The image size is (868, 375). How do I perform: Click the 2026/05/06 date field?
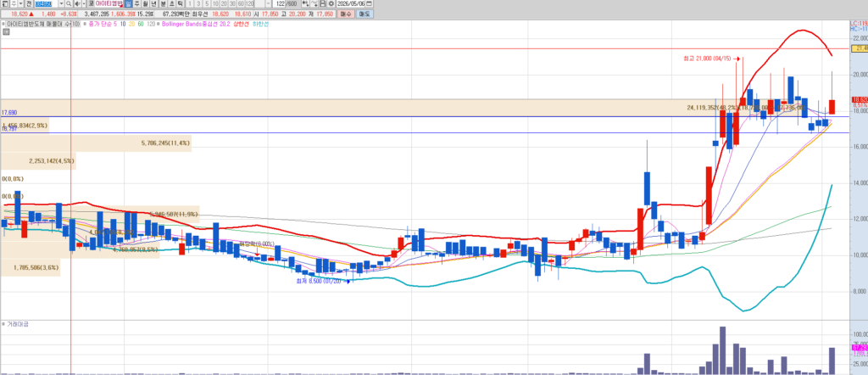[351, 3]
